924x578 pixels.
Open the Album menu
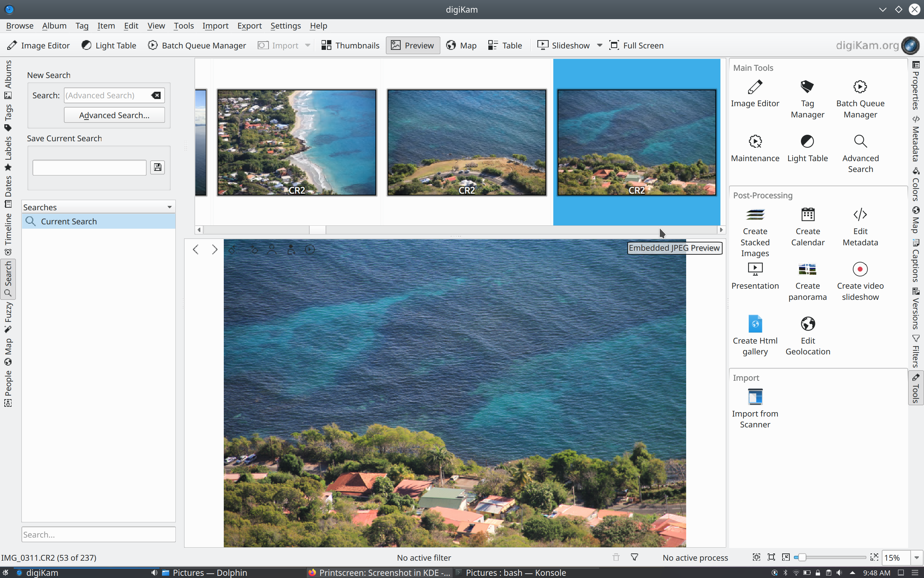[x=54, y=26]
